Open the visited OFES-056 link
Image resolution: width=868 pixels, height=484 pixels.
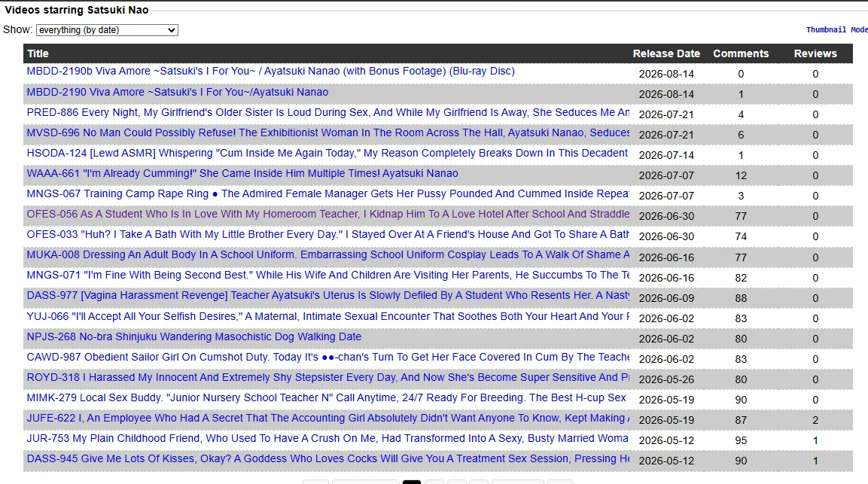click(327, 214)
